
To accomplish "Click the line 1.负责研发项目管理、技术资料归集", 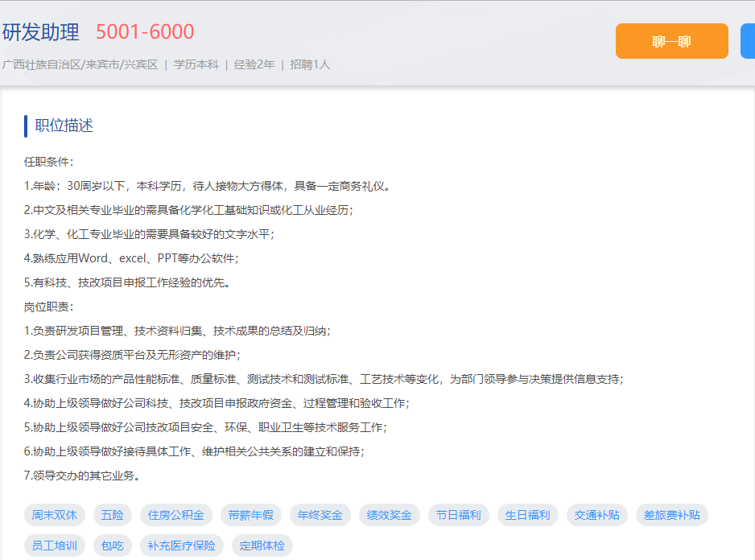I will pos(177,331).
